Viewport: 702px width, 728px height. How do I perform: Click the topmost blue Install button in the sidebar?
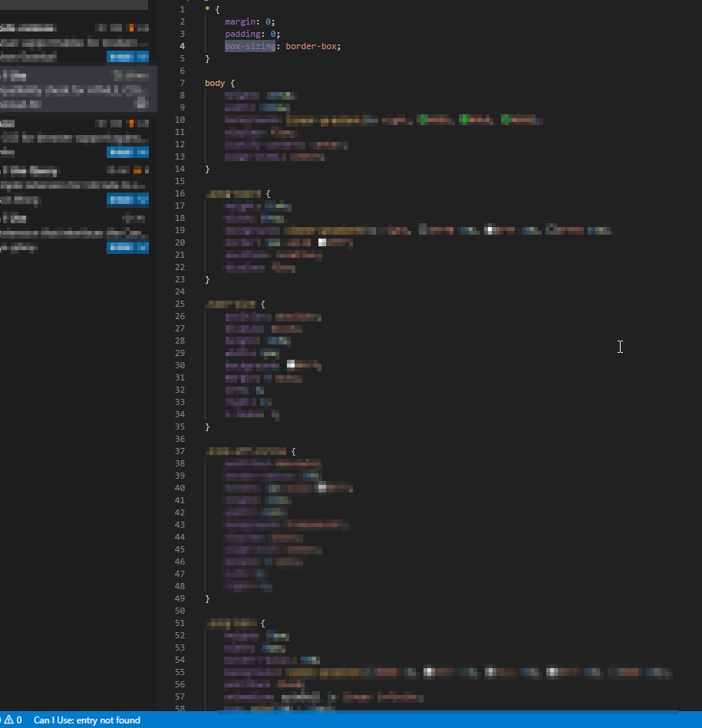point(128,57)
